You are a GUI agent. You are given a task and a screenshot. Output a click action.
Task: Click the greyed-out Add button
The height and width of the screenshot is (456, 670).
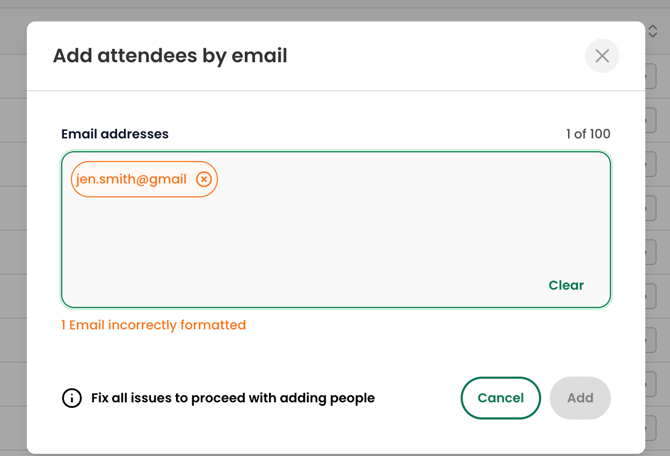pos(580,398)
